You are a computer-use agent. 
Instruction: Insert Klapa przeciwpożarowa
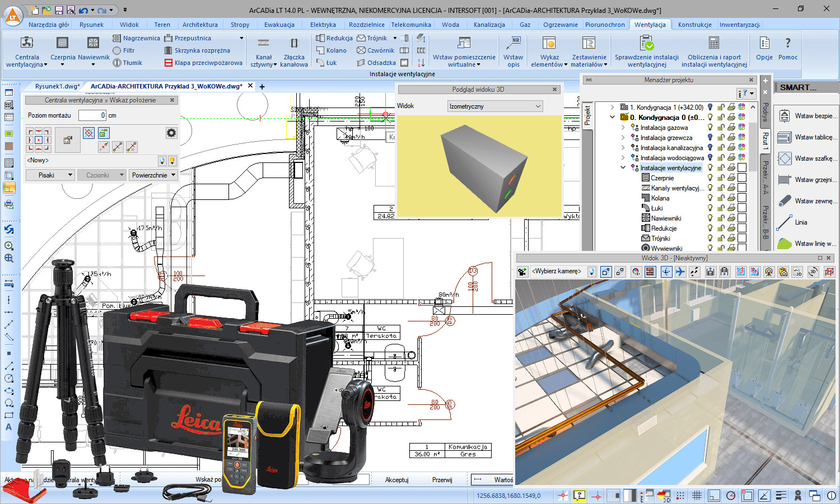point(203,63)
